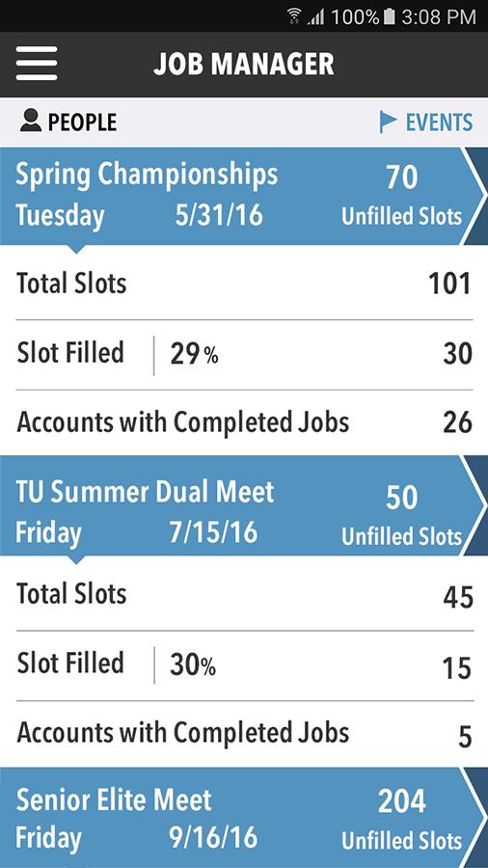Open Senior Elite Meet chevron arrow
This screenshot has height=868, width=488.
474,818
